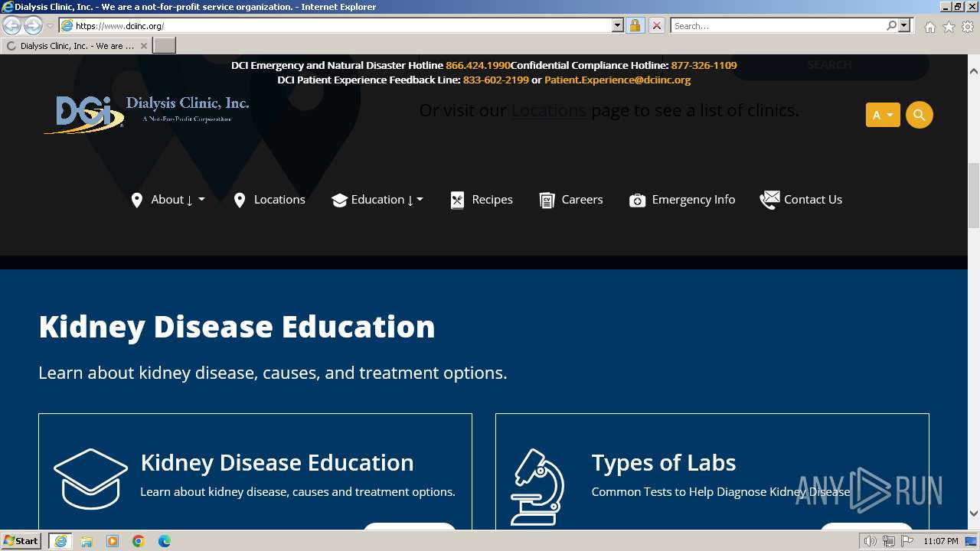Click the Action Center flag tray icon
This screenshot has width=980, height=551.
[907, 541]
